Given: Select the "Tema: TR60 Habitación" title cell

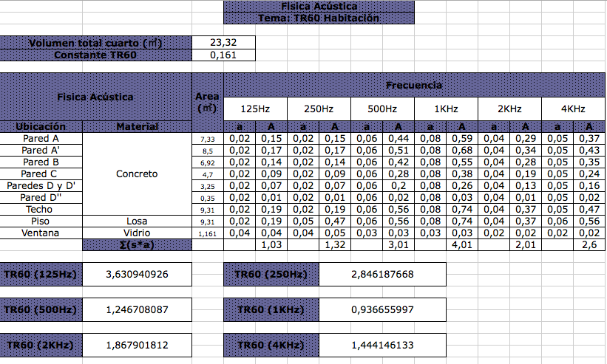Looking at the screenshot, I should coord(319,18).
